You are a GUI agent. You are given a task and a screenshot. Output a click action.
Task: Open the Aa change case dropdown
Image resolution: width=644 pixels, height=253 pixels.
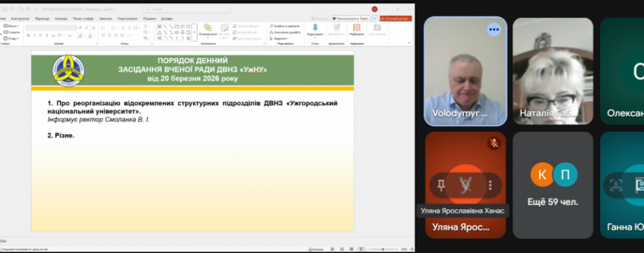pos(71,36)
